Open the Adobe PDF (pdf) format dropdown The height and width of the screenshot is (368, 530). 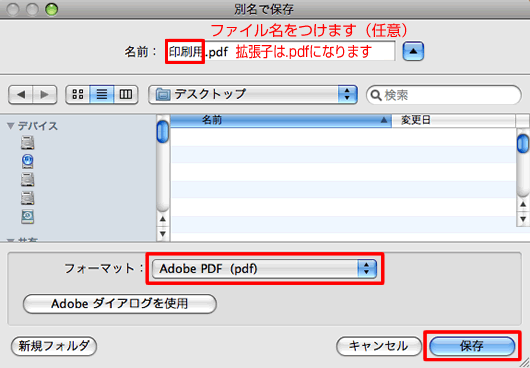coord(264,269)
